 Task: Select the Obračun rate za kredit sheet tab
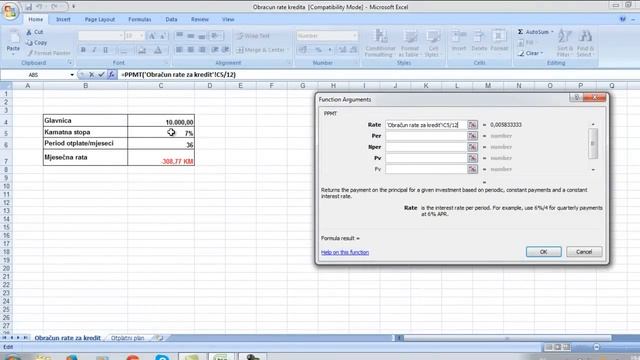[67, 338]
